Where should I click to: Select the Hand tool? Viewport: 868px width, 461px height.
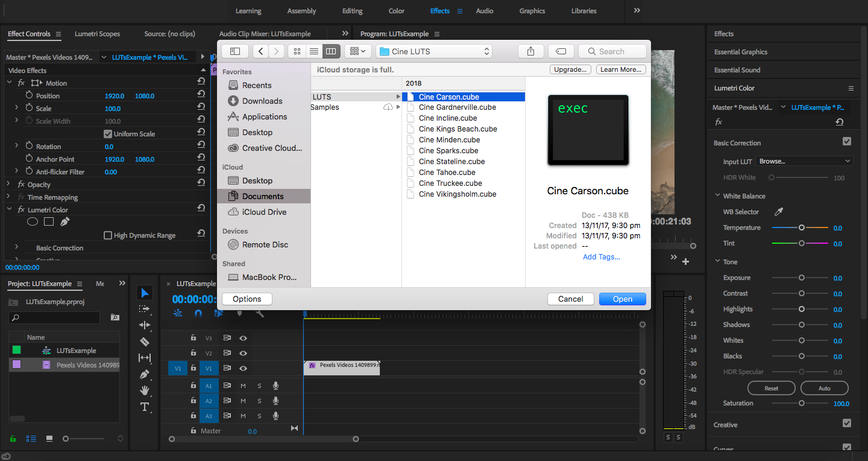[145, 390]
